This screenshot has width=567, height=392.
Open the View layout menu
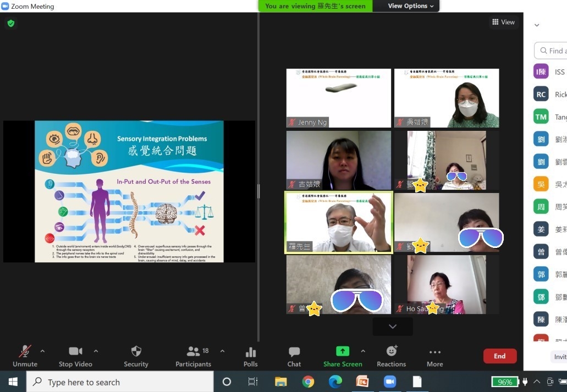(x=503, y=22)
